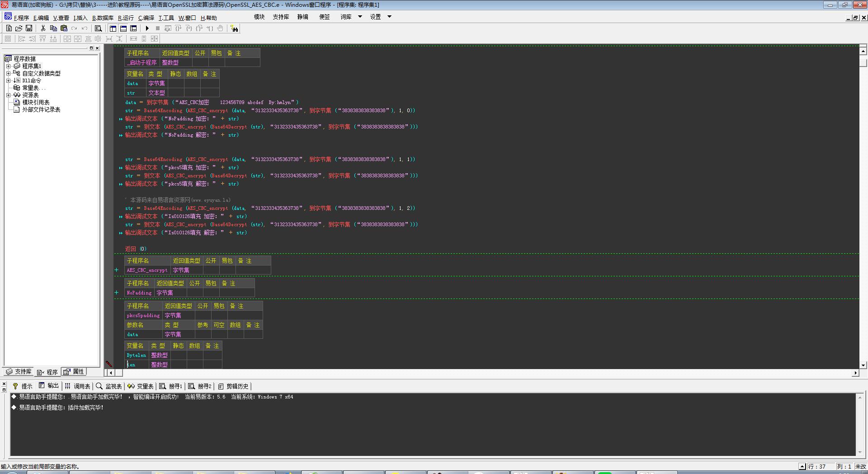Click the horizontal scrollbar right arrow
The image size is (868, 474).
pyautogui.click(x=855, y=373)
